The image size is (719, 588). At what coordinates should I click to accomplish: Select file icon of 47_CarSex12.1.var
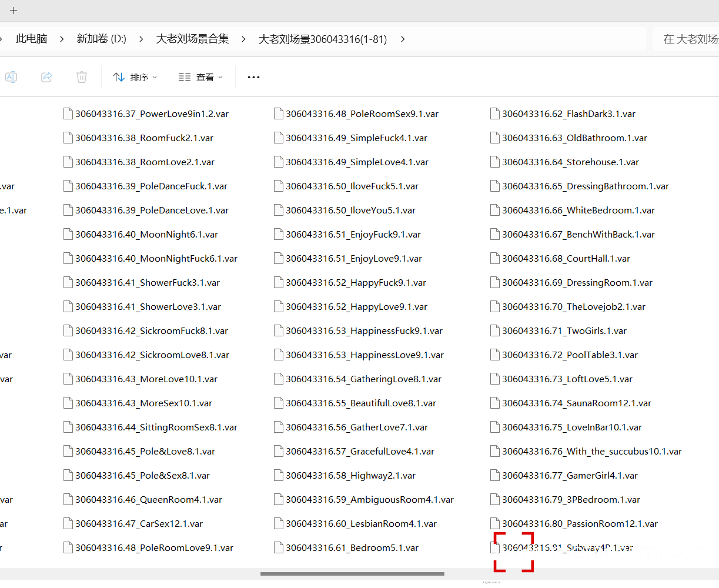point(68,523)
